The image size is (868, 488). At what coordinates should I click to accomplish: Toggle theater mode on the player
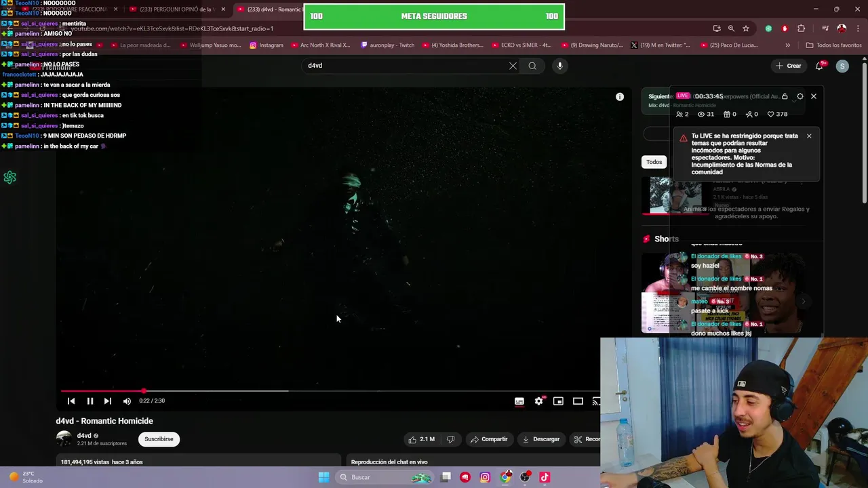click(x=578, y=401)
